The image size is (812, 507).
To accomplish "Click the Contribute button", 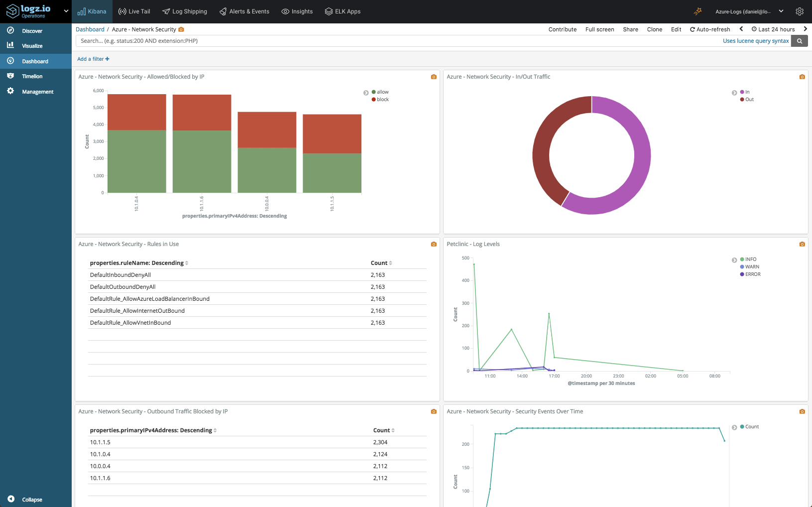I will (563, 29).
